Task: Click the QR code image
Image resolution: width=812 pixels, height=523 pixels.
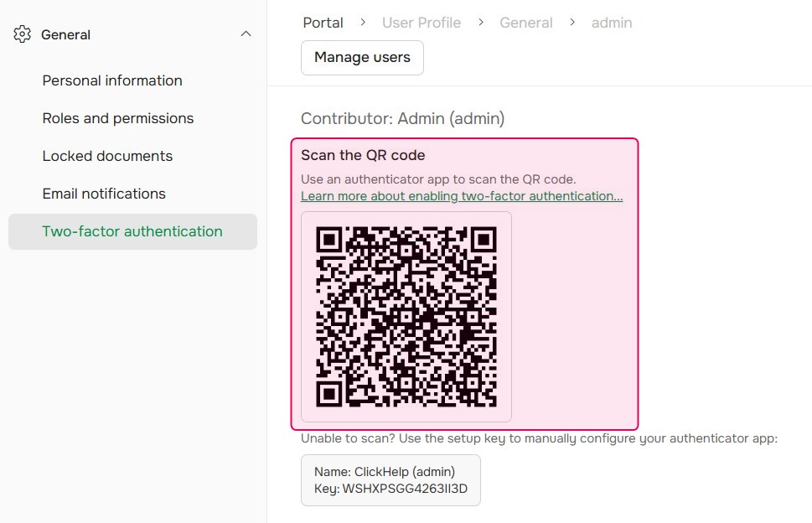Action: point(406,316)
